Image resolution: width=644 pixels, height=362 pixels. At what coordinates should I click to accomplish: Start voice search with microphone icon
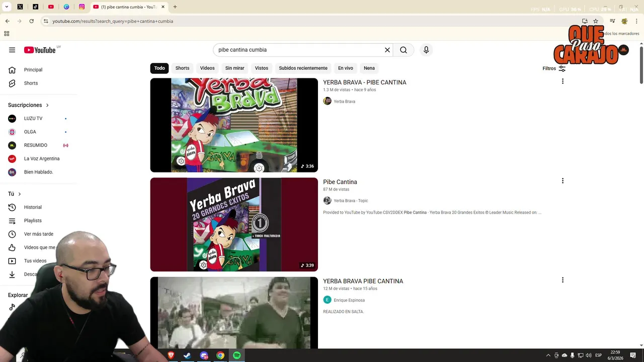pos(426,50)
